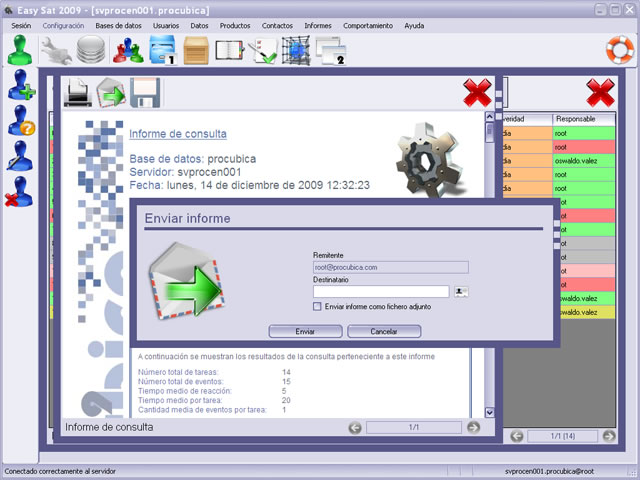This screenshot has width=640, height=480.
Task: Open the Usuarios menu
Action: [x=166, y=26]
